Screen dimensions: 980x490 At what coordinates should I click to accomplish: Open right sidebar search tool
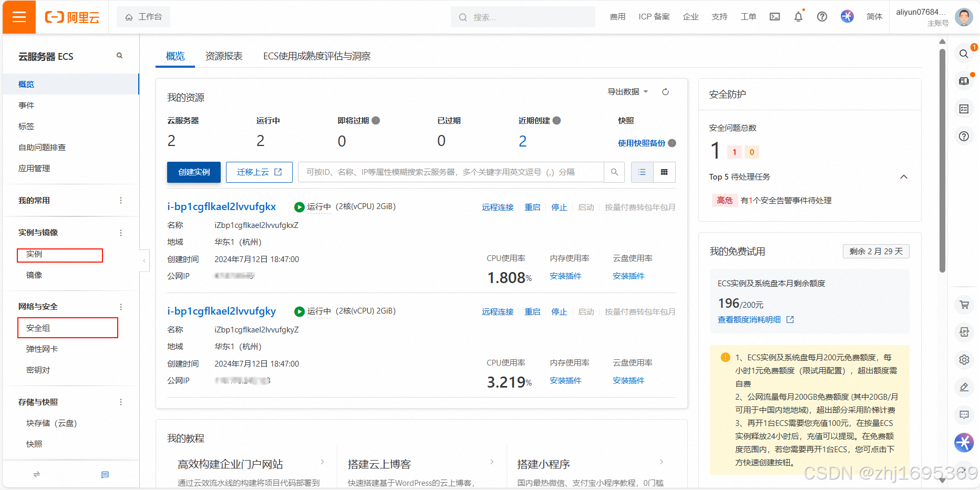pos(964,54)
